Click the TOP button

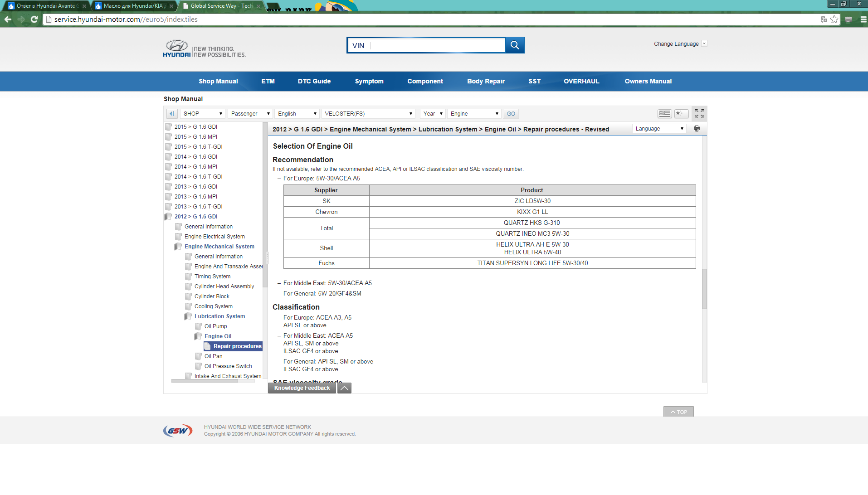pos(678,412)
